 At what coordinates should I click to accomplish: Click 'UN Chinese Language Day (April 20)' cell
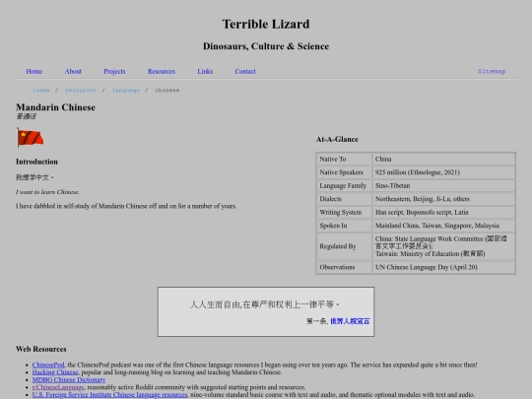pos(443,267)
